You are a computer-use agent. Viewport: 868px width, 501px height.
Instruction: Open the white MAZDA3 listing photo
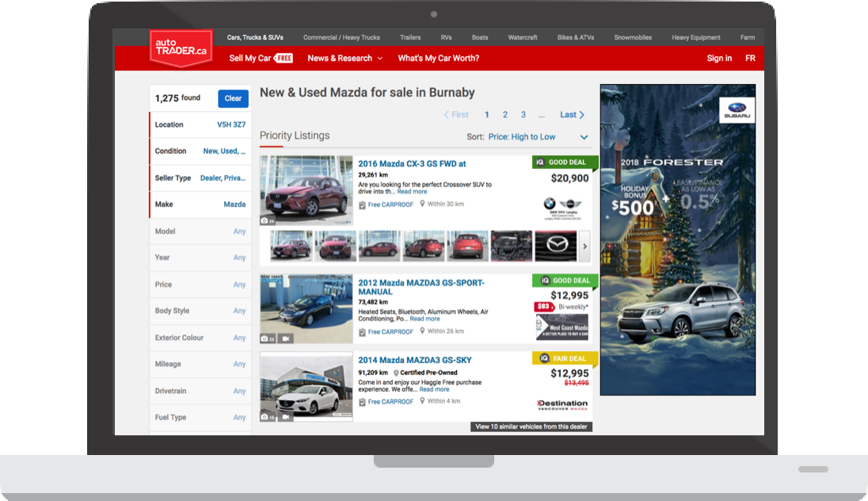tap(306, 387)
